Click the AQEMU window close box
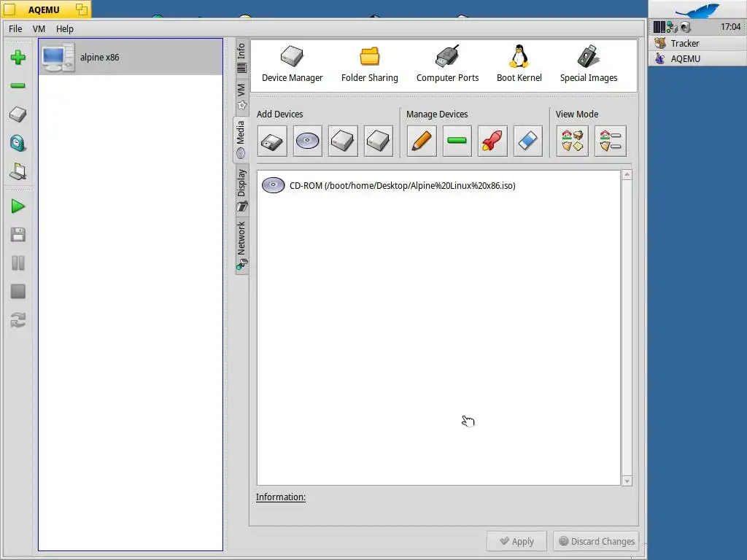The width and height of the screenshot is (747, 560). 9,9
